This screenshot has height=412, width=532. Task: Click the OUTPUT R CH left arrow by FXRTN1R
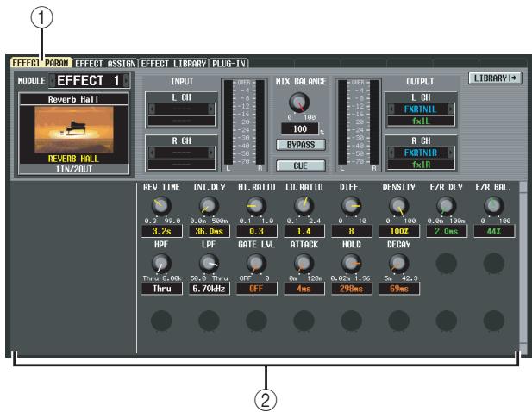click(x=391, y=153)
